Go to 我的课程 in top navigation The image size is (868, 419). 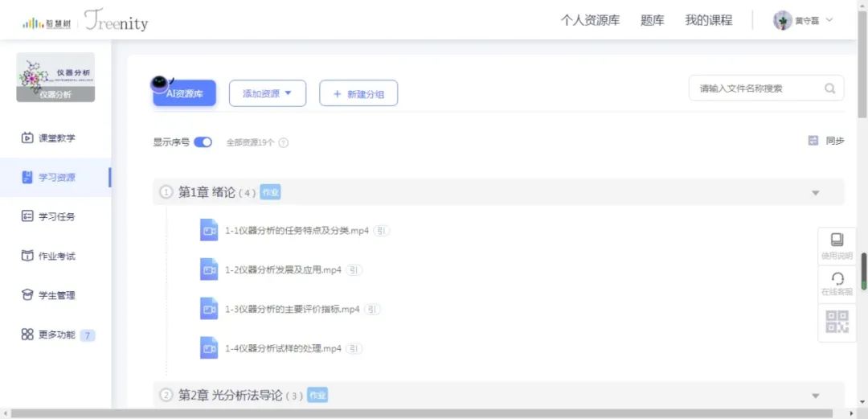(x=709, y=20)
